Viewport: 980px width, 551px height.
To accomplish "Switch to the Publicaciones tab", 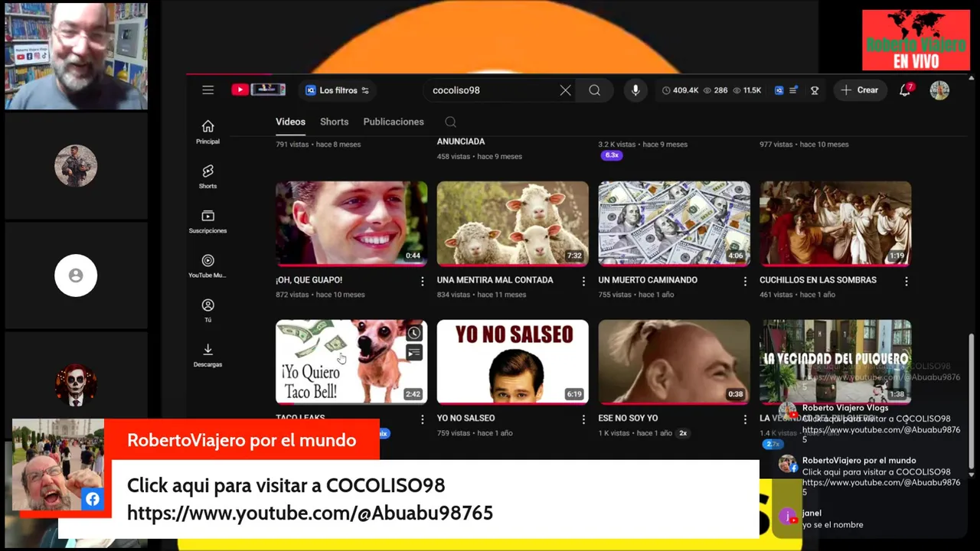I will (x=394, y=122).
